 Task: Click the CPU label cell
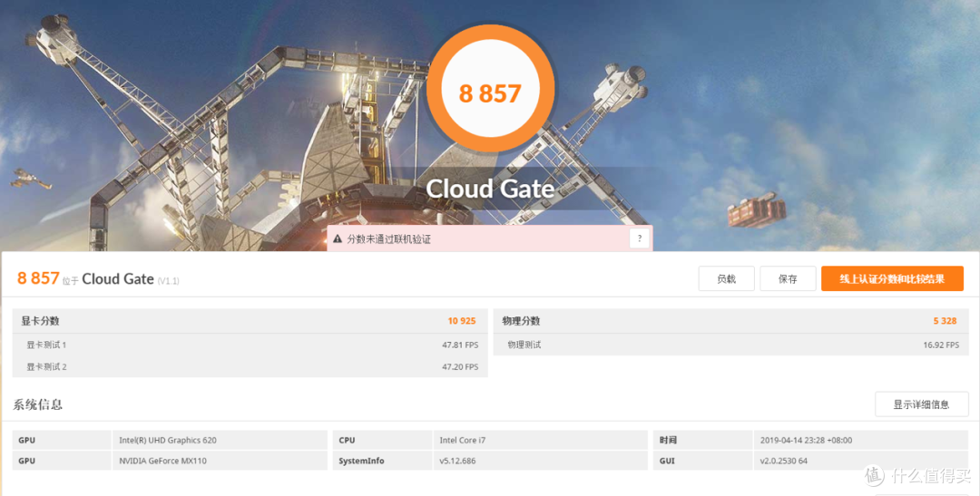(382, 440)
